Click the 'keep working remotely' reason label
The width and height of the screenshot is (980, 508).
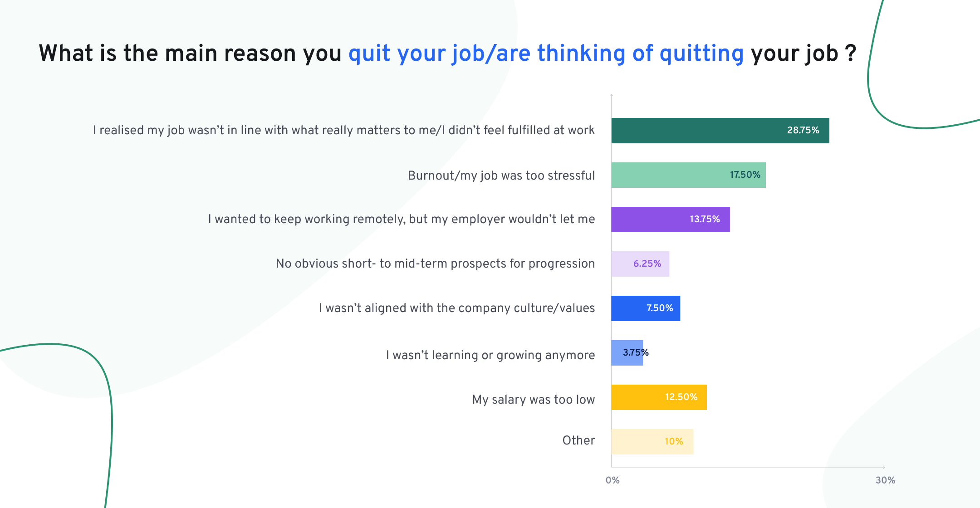tap(401, 220)
